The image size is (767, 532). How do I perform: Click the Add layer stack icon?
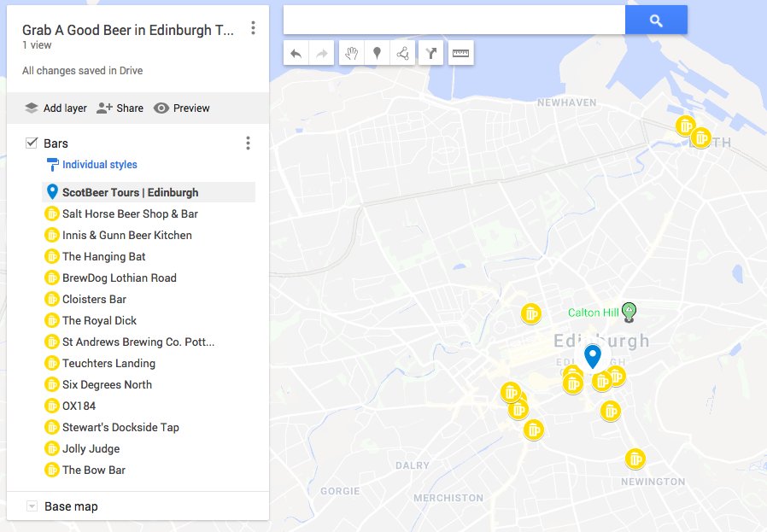tap(32, 108)
